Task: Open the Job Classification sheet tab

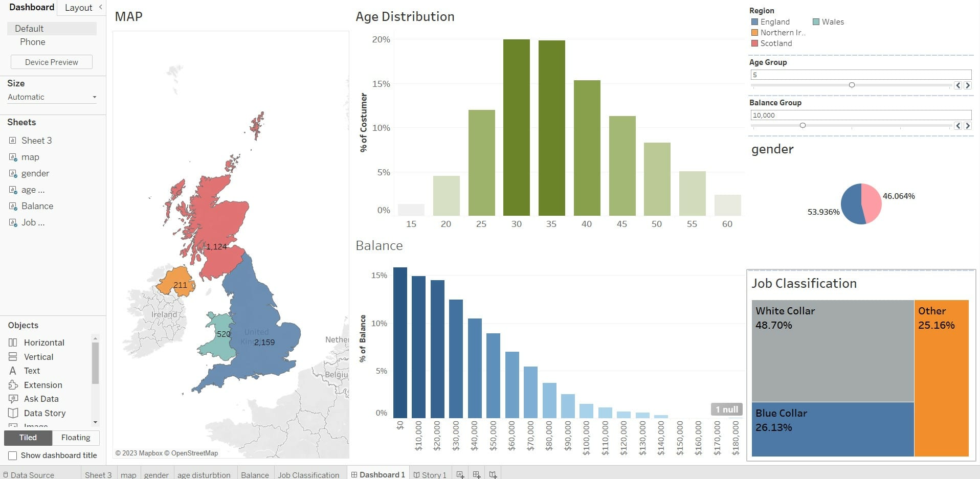Action: pos(308,475)
